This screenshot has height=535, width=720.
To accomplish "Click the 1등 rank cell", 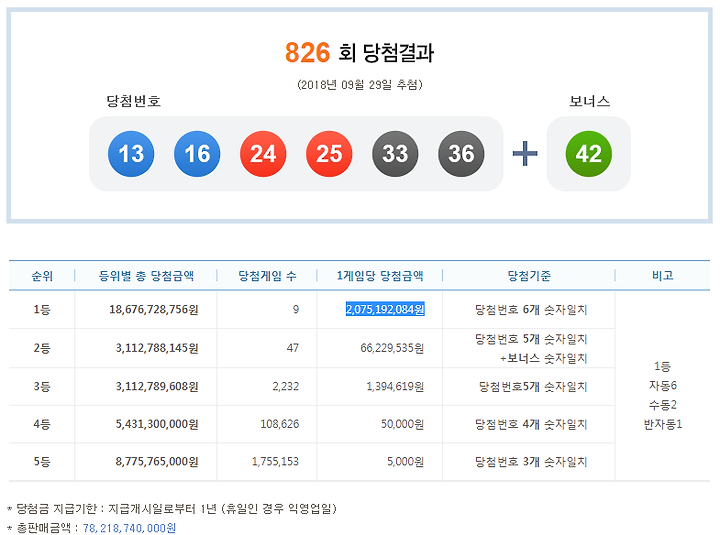I will (42, 310).
